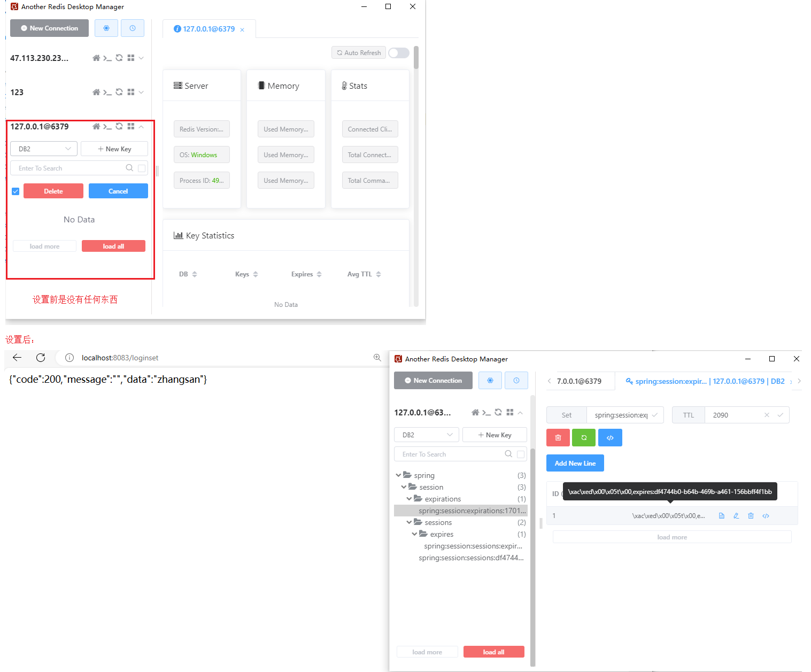
Task: Open grid menu for connection 123
Action: [131, 92]
